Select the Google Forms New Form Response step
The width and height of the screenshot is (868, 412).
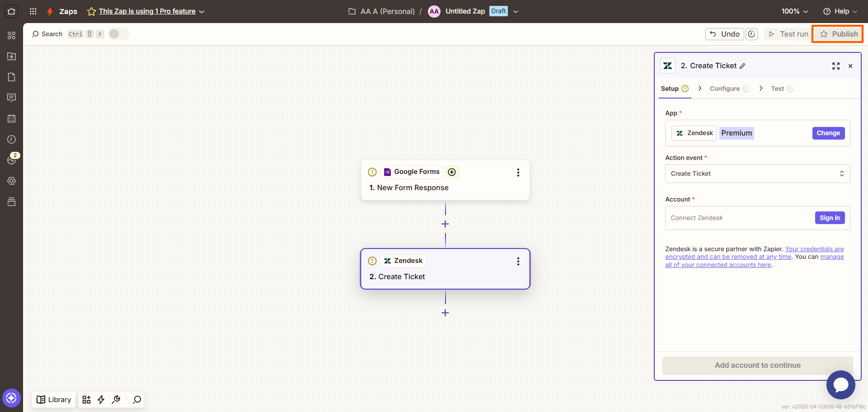445,180
